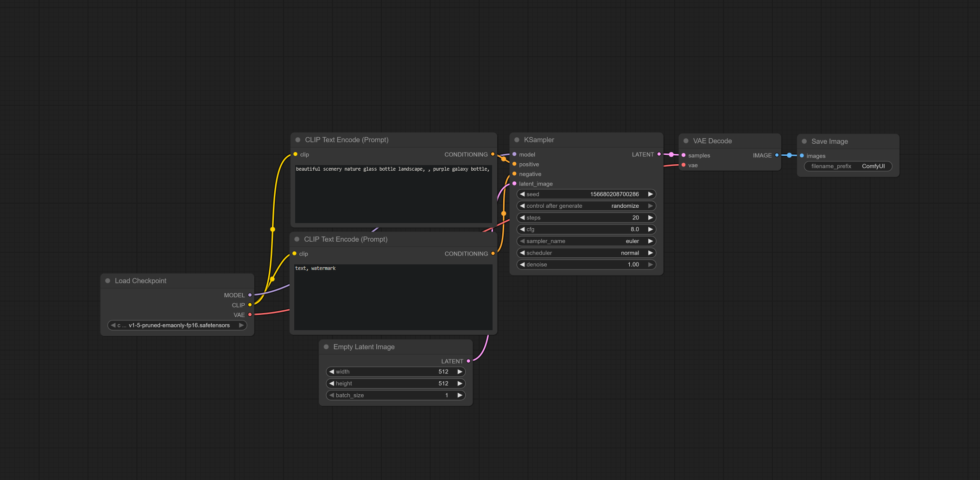The height and width of the screenshot is (480, 980).
Task: Click the CLIP output socket on Load Checkpoint
Action: point(250,305)
